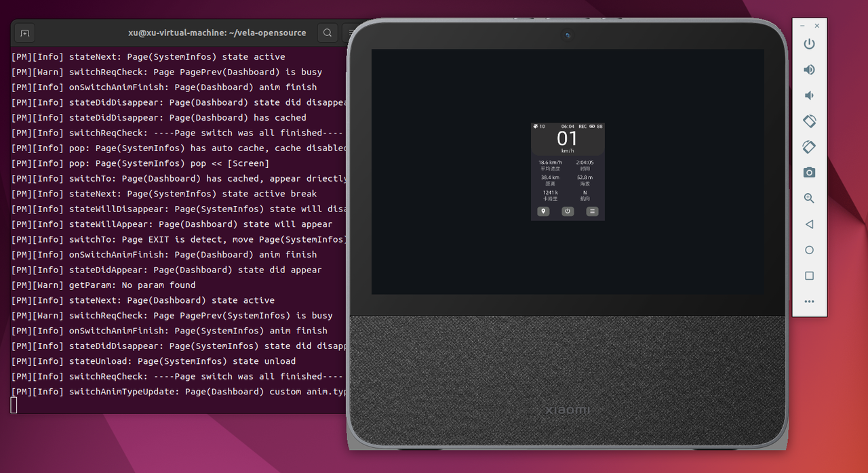
Task: Click the emulator Back triangle button
Action: pos(809,224)
